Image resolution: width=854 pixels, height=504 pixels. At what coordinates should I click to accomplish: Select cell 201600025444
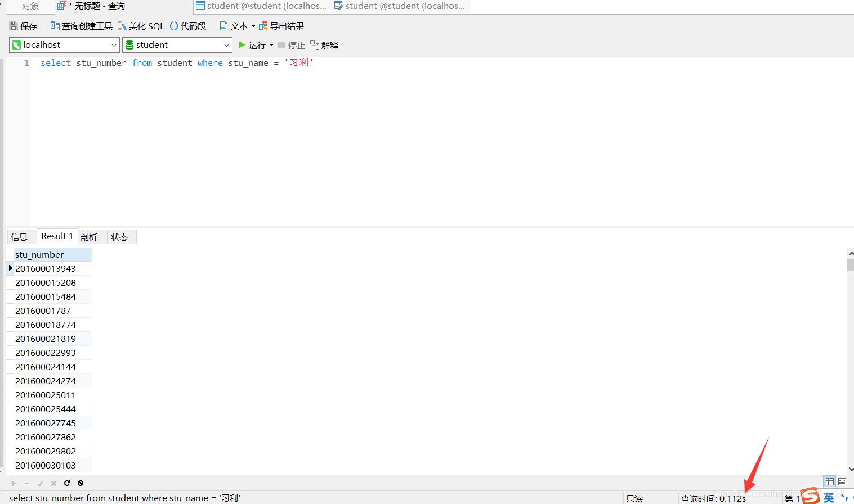pyautogui.click(x=52, y=409)
